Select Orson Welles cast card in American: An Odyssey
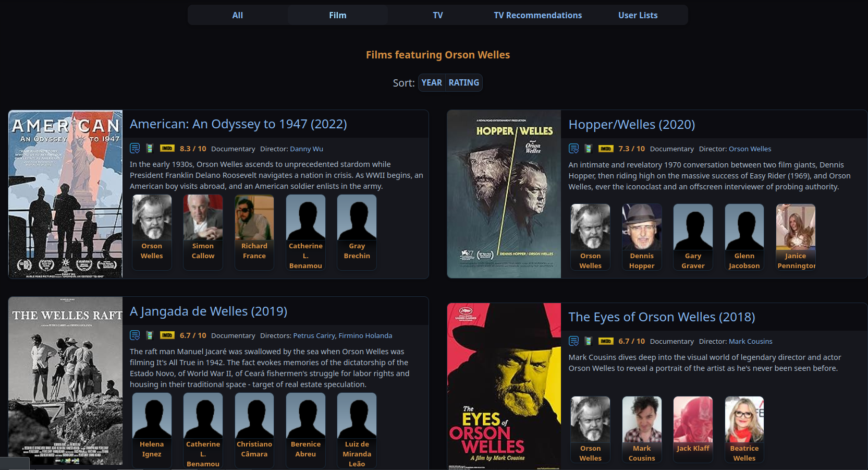The image size is (868, 470). pyautogui.click(x=152, y=232)
